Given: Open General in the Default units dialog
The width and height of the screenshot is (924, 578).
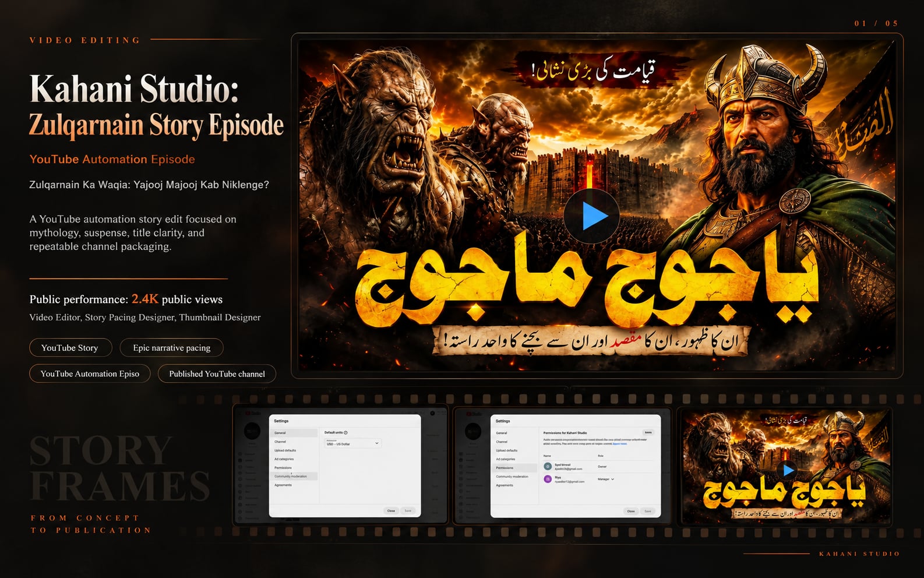Looking at the screenshot, I should 294,433.
